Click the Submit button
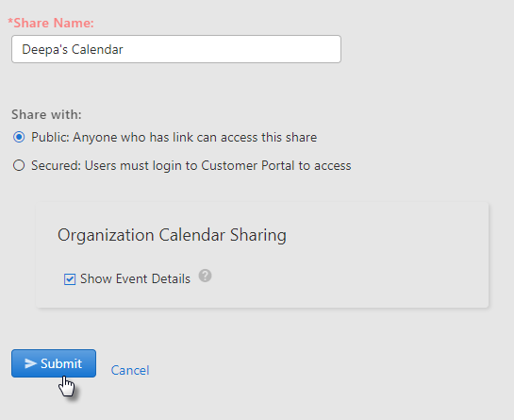Screen dimensions: 514x420 pyautogui.click(x=54, y=363)
